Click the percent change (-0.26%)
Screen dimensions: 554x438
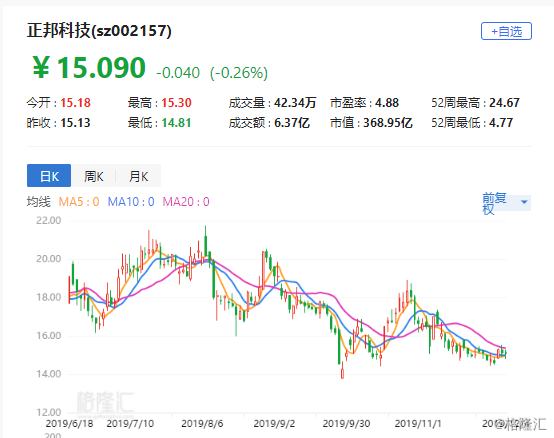tap(239, 73)
